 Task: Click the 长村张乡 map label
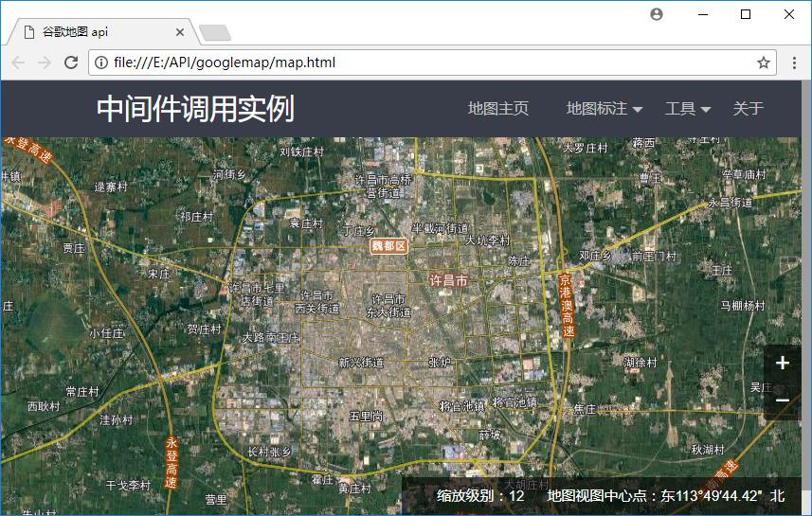point(269,452)
